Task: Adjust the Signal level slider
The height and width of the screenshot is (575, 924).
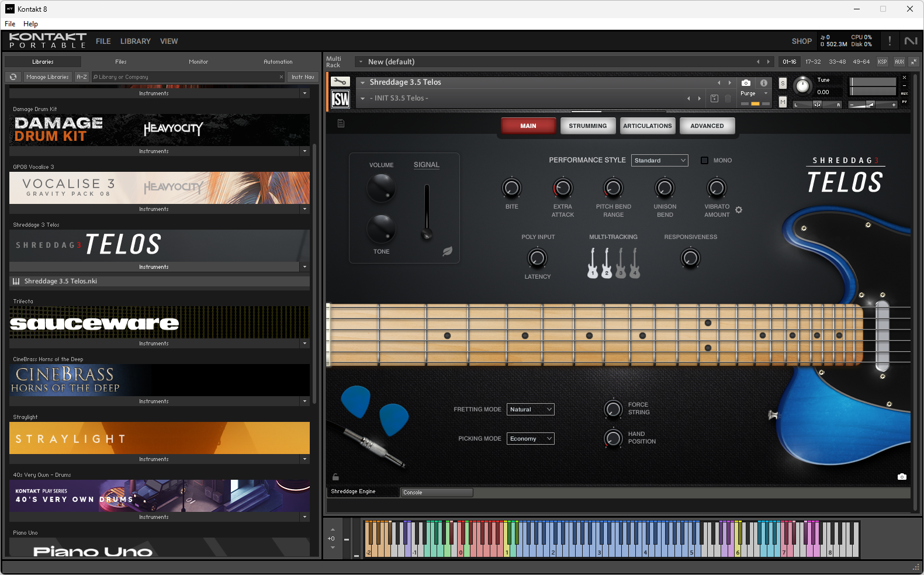Action: [x=427, y=212]
